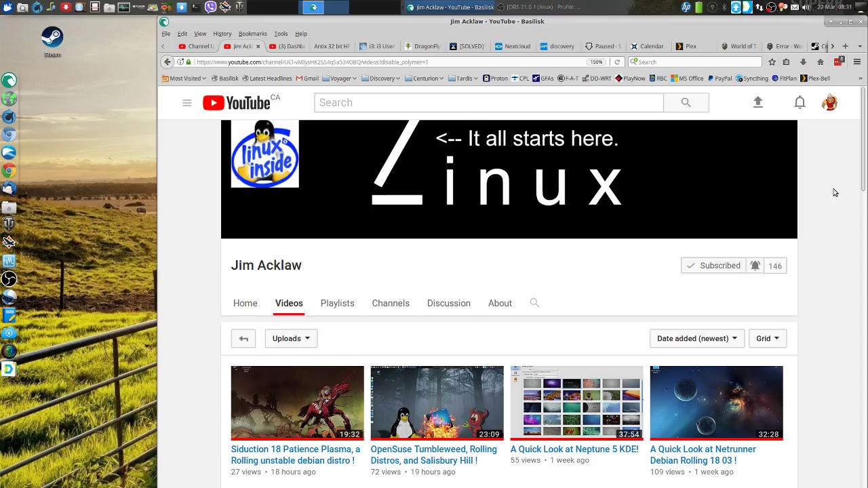Screen dimensions: 868x488
Task: Expand Most Visited bookmarks folder
Action: coord(184,78)
